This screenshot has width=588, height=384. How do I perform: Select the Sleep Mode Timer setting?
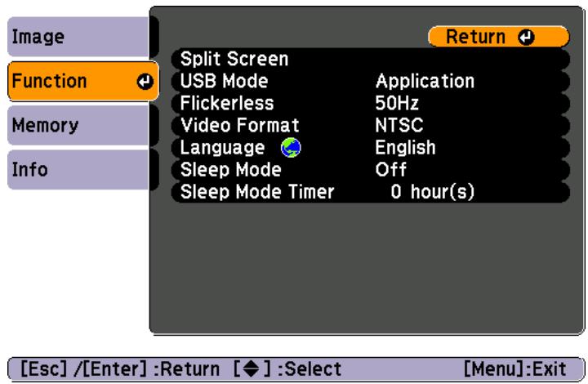[x=371, y=192]
